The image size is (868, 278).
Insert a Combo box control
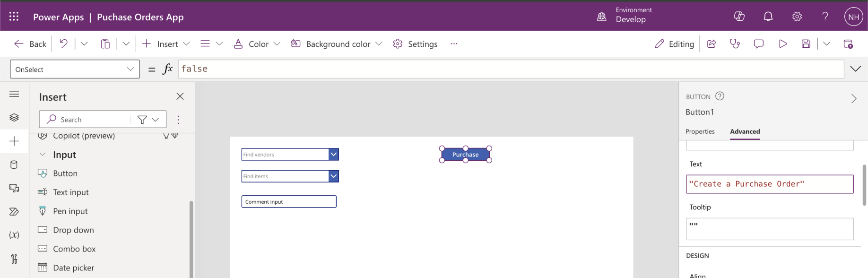[x=74, y=249]
